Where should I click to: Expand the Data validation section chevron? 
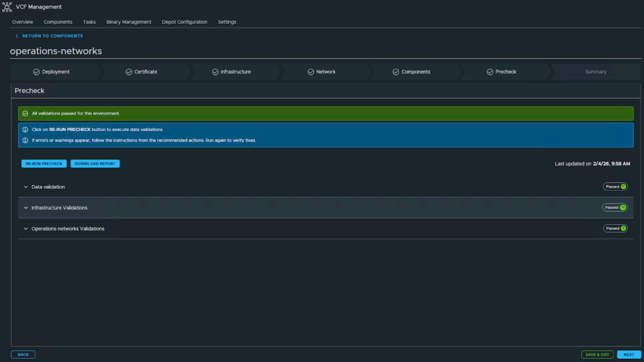(26, 187)
